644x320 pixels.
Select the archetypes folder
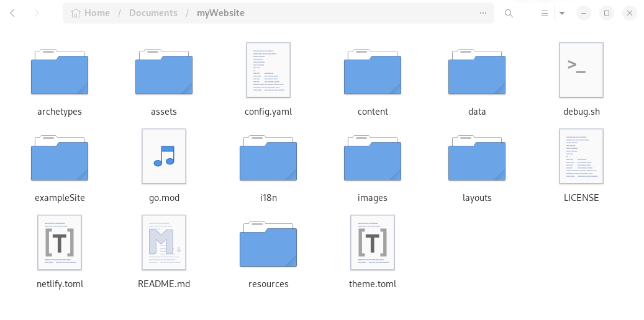(x=60, y=72)
